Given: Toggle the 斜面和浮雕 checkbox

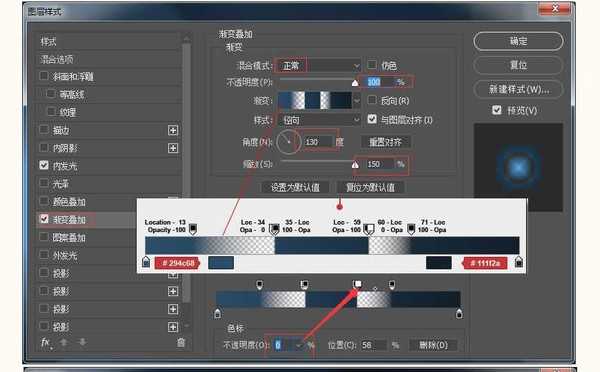Looking at the screenshot, I should coord(44,76).
